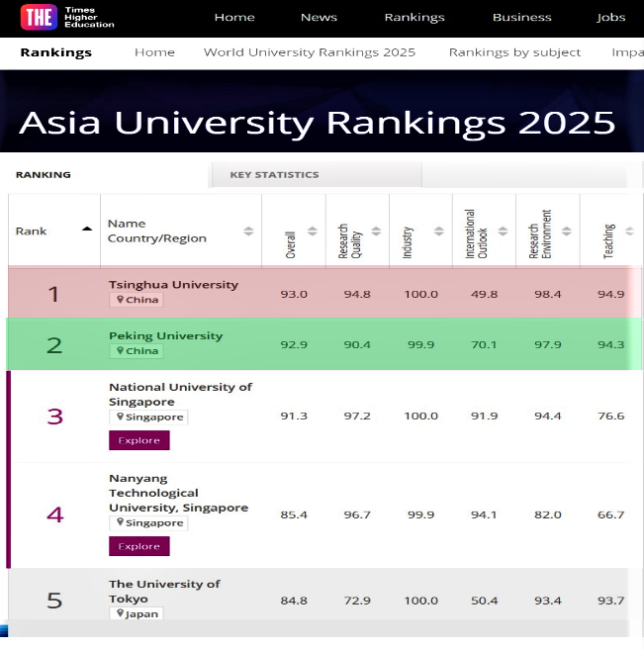Sort by Overall score arrows
The width and height of the screenshot is (644, 650).
click(x=313, y=231)
